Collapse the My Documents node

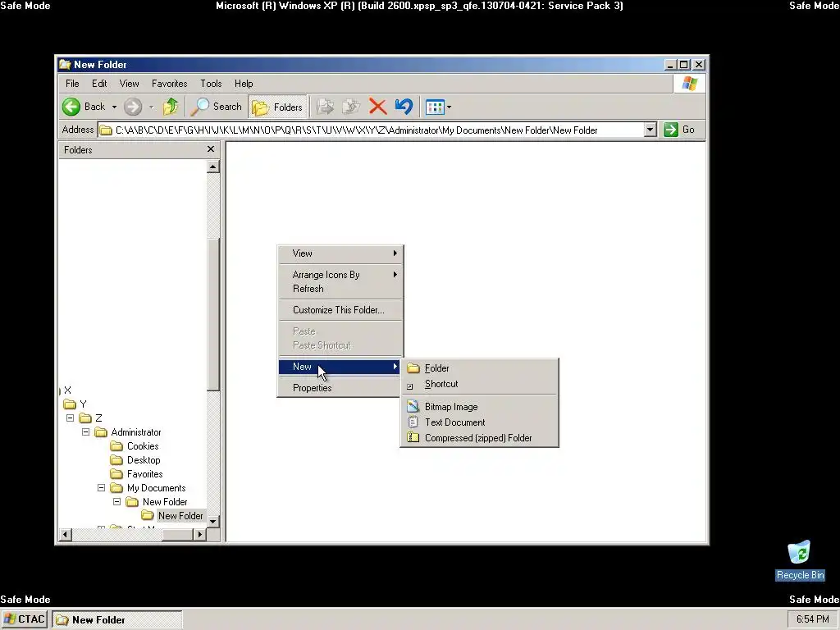(x=101, y=487)
